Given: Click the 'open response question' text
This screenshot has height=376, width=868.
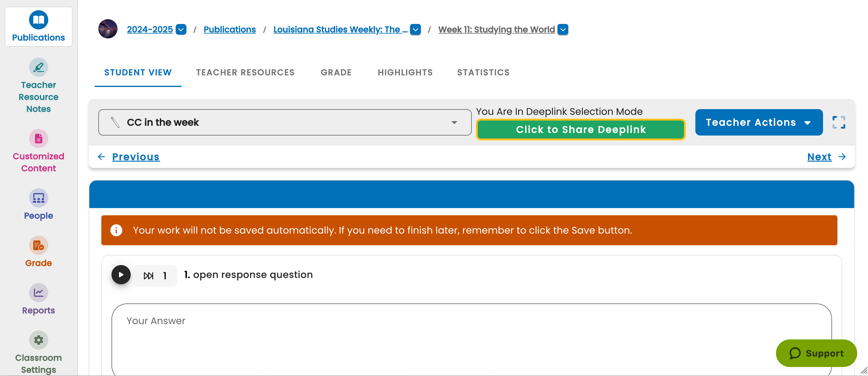Looking at the screenshot, I should (x=253, y=274).
